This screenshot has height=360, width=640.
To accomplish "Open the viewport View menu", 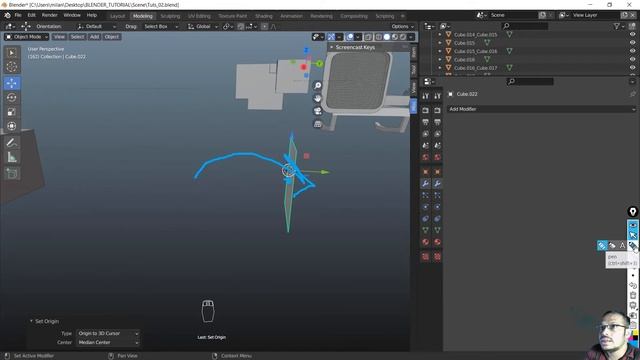I will point(59,37).
